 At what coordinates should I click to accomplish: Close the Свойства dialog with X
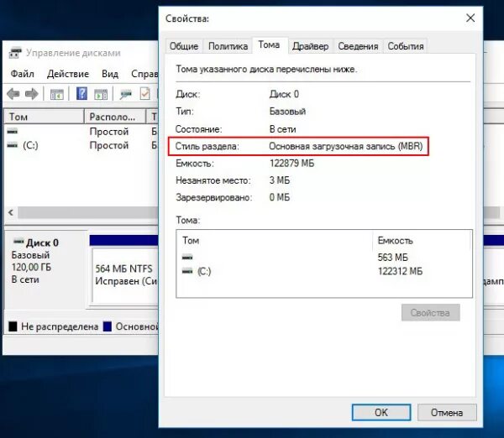(x=470, y=18)
